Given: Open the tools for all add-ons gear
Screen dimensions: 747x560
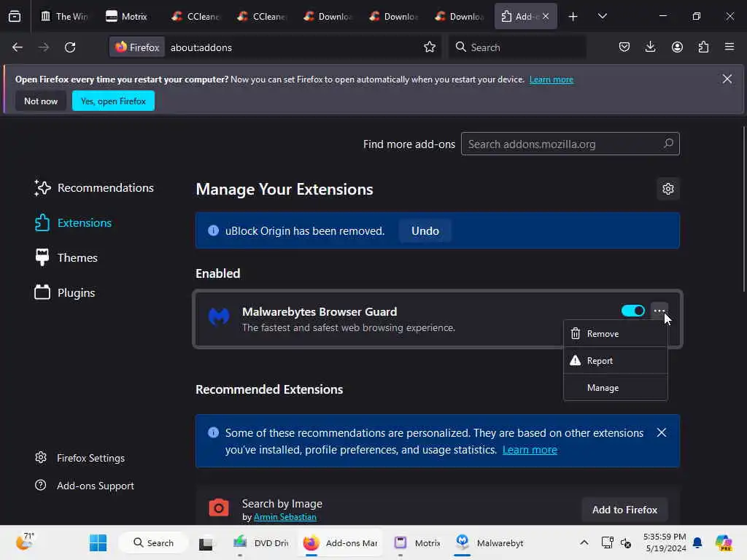Looking at the screenshot, I should tap(668, 189).
